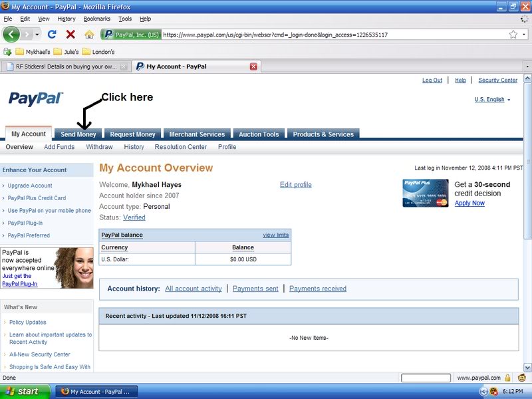Open the Edit menu
This screenshot has height=399, width=532.
point(25,19)
